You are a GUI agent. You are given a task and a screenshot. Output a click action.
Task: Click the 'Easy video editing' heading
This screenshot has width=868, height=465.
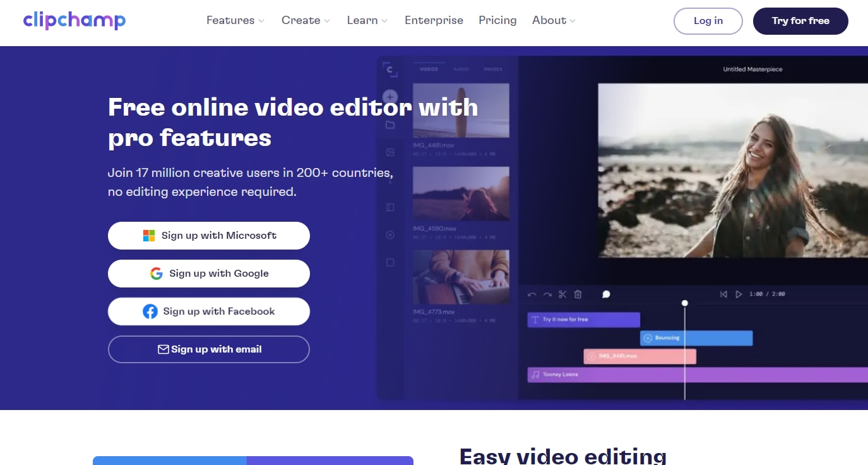[x=563, y=456]
